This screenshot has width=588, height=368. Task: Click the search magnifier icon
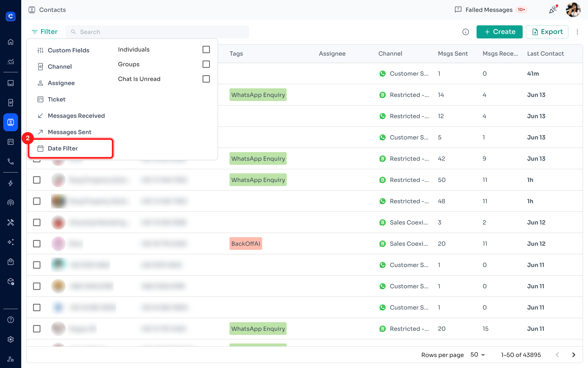point(73,32)
